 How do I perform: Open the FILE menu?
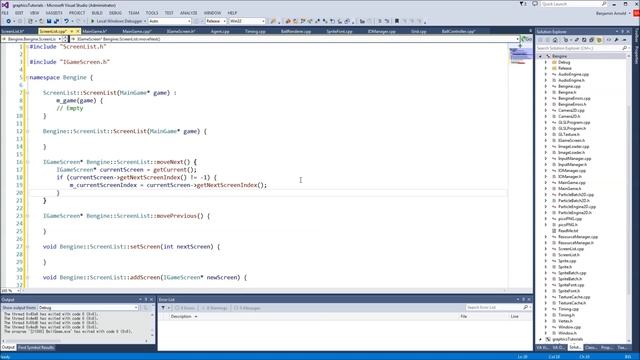point(5,13)
